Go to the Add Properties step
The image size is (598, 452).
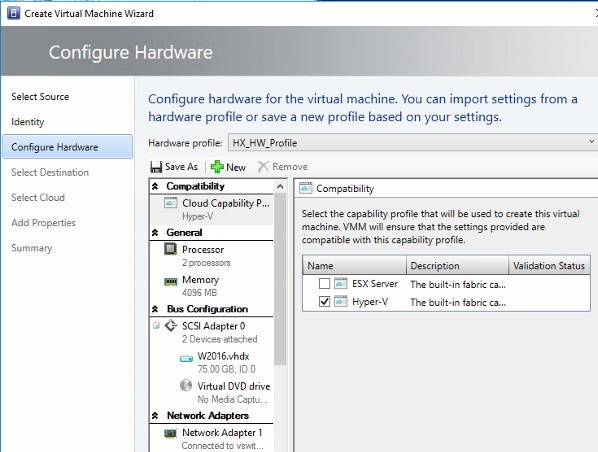(x=43, y=222)
